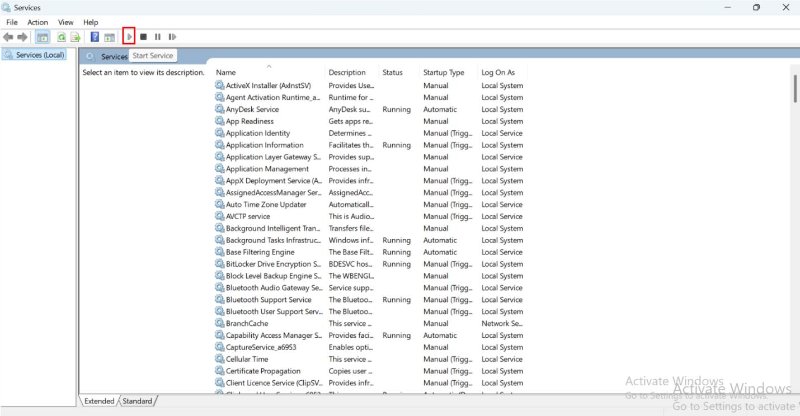Refresh the services list
Screen dimensions: 800x416
coord(61,37)
